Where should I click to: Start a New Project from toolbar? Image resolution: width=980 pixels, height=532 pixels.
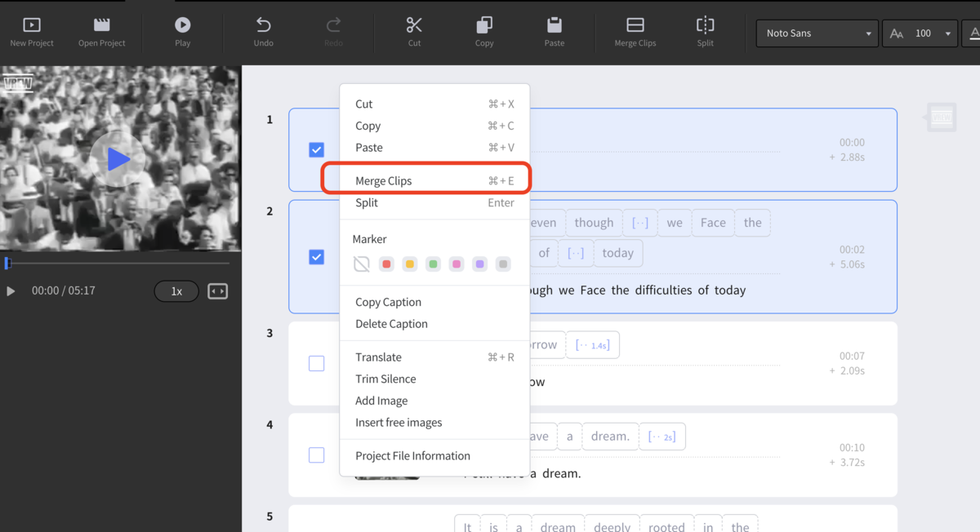(32, 33)
